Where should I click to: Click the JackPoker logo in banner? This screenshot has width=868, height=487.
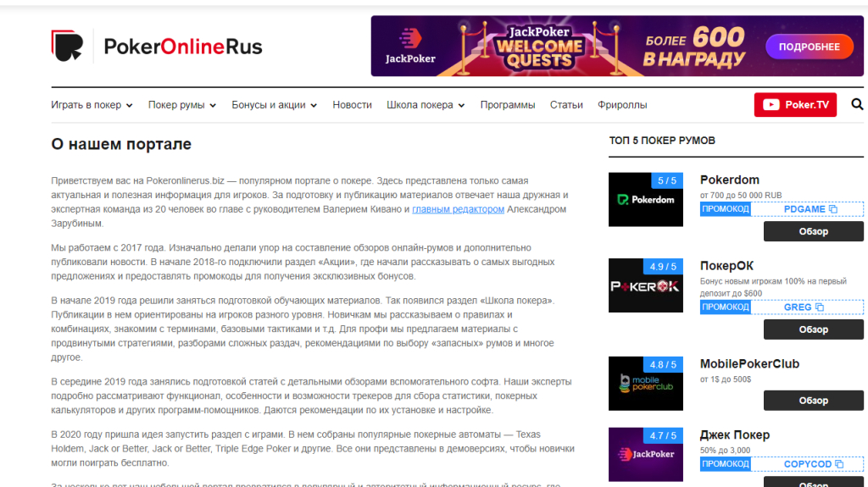tap(410, 47)
